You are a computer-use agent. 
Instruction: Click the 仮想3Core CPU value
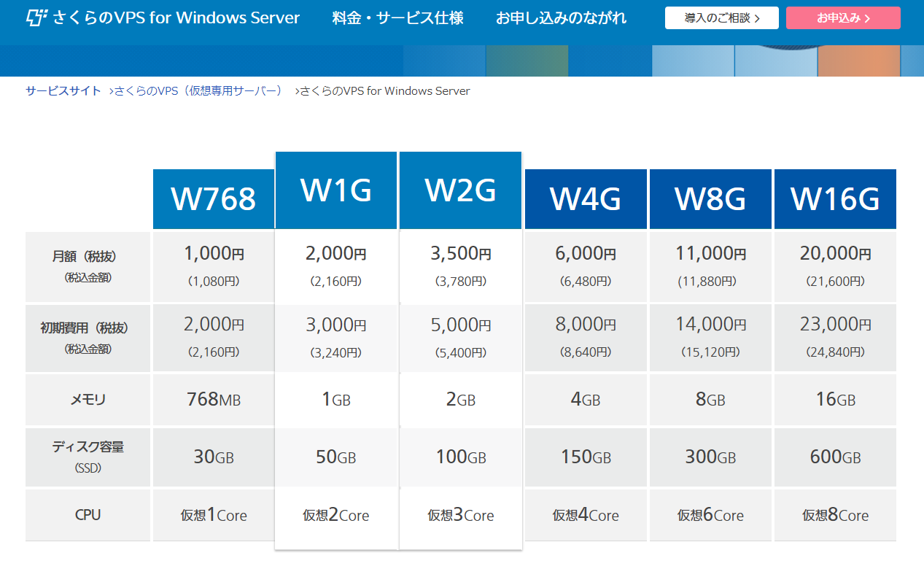pos(461,515)
